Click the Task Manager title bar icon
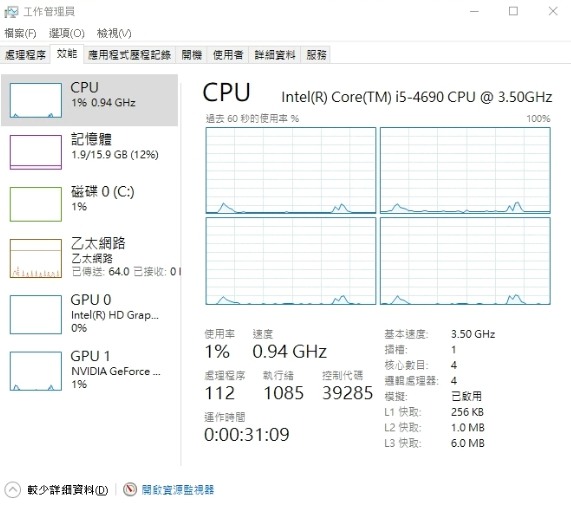The height and width of the screenshot is (510, 571). [11, 12]
